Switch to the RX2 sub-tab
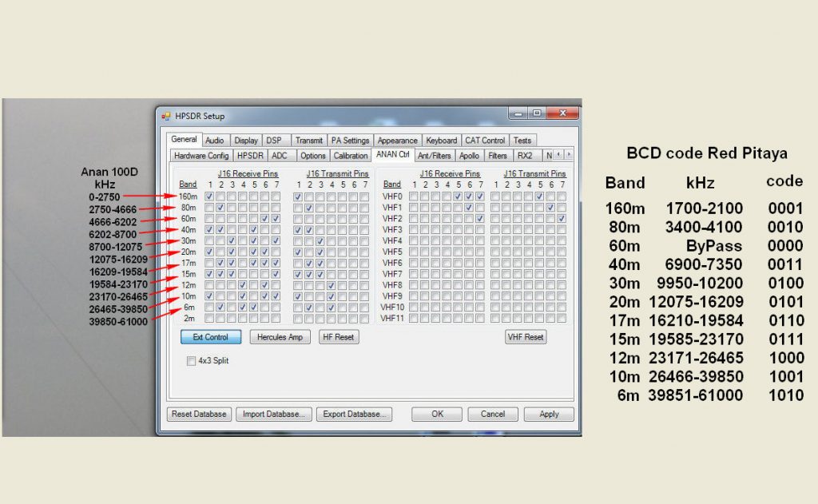Screen dimensions: 818x504 pyautogui.click(x=525, y=156)
